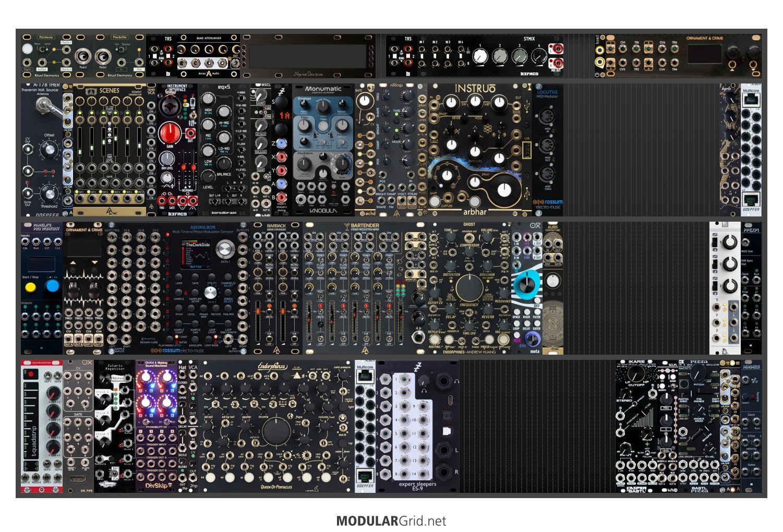This screenshot has height=532, width=783.
Task: Click the Assimil8or TheDarkSide display screen
Action: coord(196,254)
